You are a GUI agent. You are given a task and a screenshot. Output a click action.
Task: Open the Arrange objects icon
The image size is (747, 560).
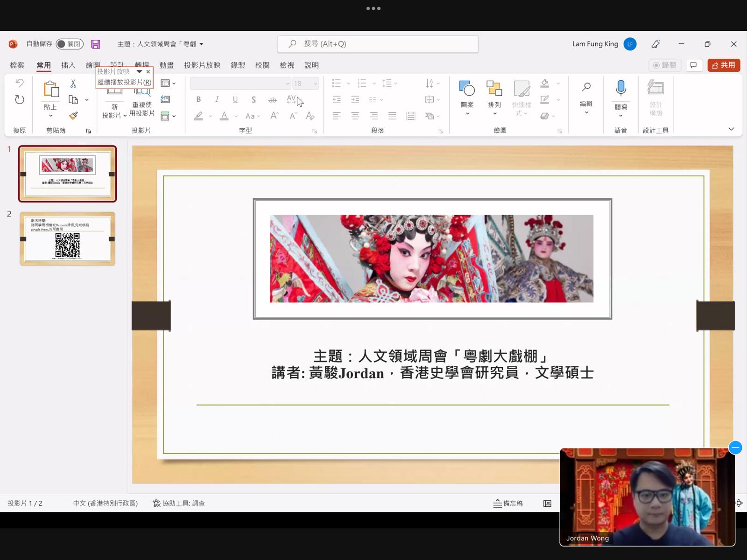(x=494, y=88)
